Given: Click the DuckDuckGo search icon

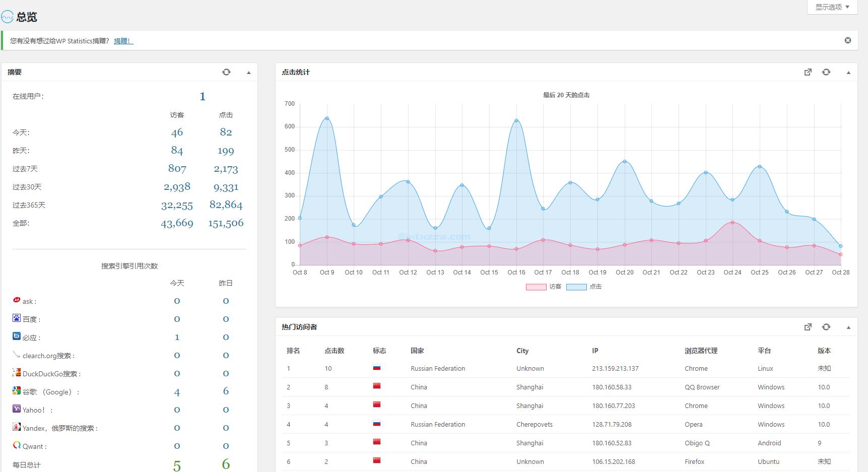Looking at the screenshot, I should pyautogui.click(x=17, y=372).
